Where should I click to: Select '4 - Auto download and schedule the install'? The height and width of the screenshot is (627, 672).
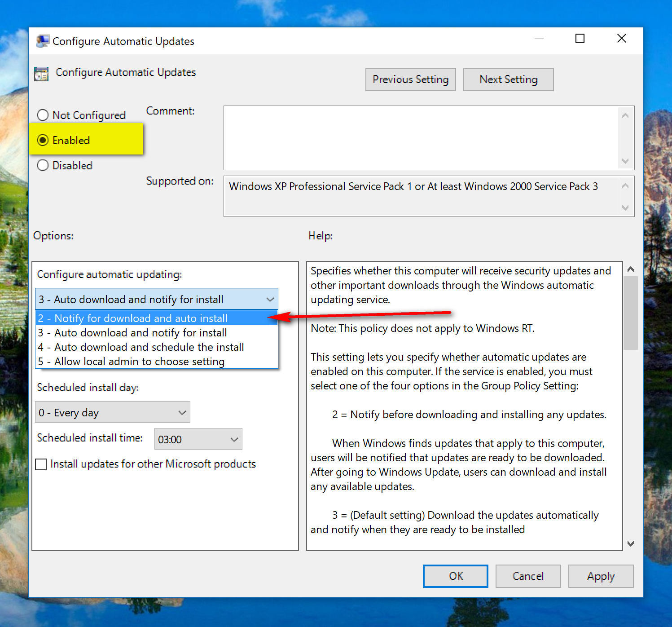pos(140,347)
